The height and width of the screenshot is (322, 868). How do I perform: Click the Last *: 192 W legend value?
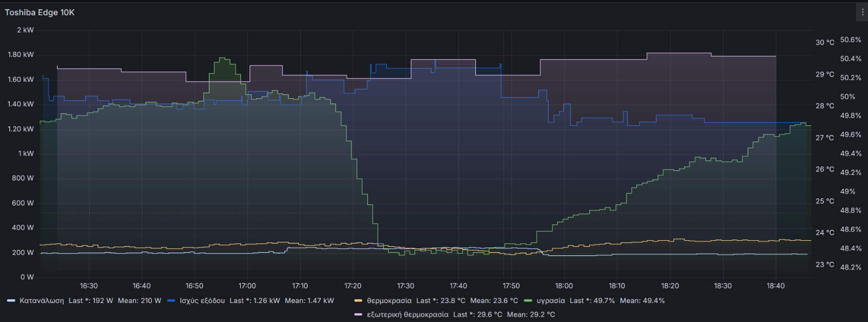click(91, 300)
